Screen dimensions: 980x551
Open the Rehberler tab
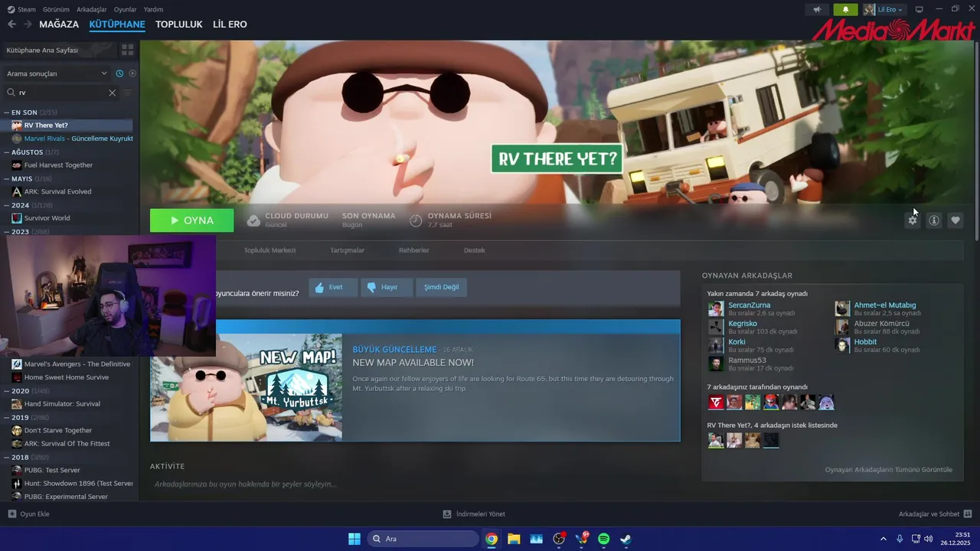pos(413,250)
